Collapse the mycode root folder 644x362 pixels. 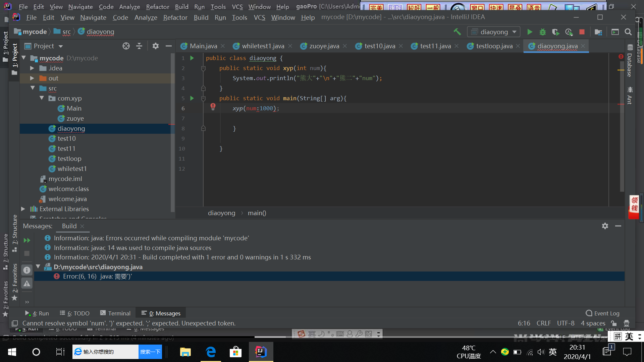coord(24,58)
